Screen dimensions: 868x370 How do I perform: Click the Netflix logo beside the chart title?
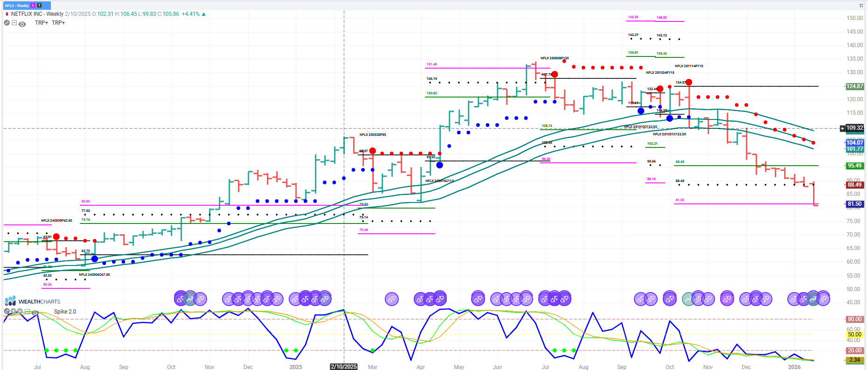(x=7, y=14)
